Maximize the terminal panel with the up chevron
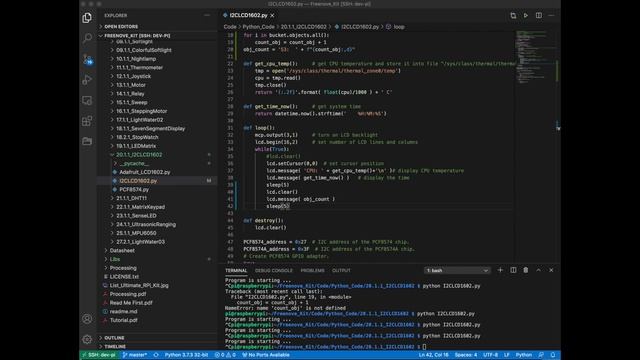This screenshot has width=640, height=360. [x=538, y=270]
